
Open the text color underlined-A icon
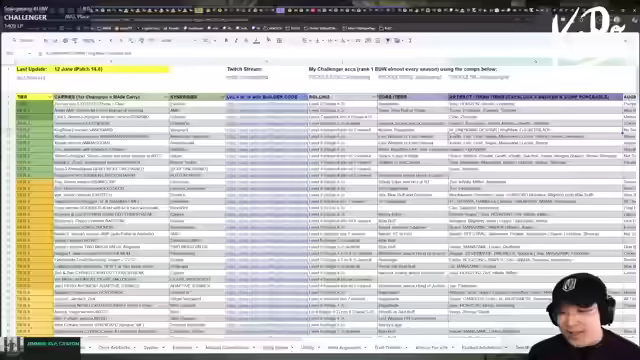click(x=256, y=40)
